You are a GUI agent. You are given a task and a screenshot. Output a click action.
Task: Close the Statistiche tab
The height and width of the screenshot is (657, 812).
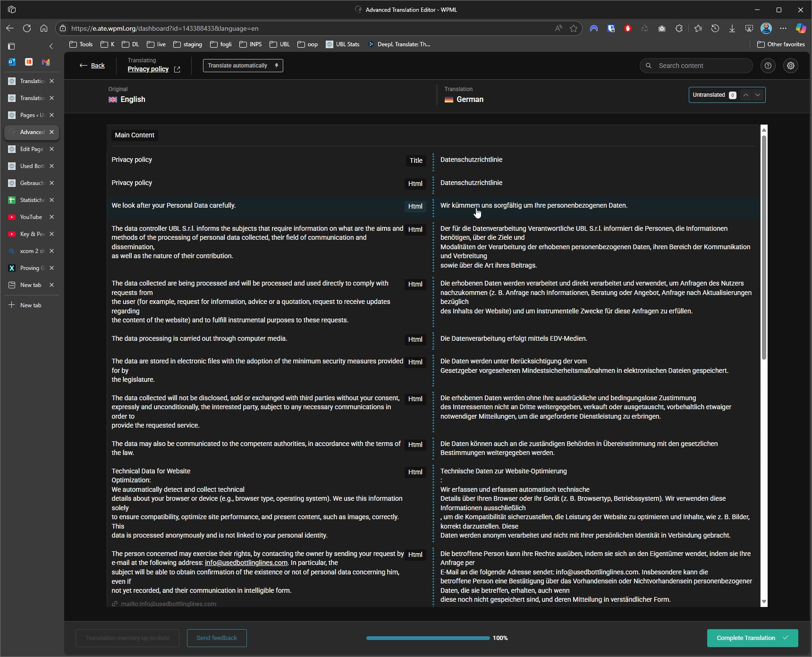tap(51, 200)
